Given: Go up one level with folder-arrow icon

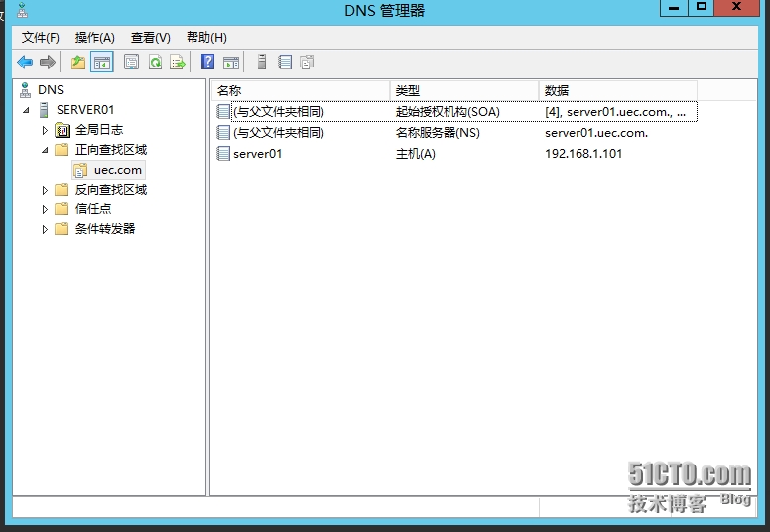Looking at the screenshot, I should coord(78,63).
